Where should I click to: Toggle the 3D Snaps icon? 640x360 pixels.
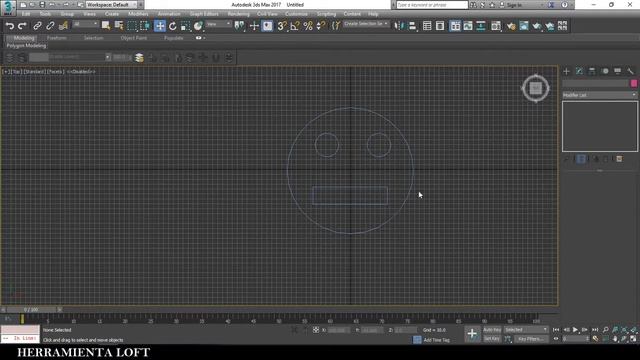pyautogui.click(x=282, y=26)
